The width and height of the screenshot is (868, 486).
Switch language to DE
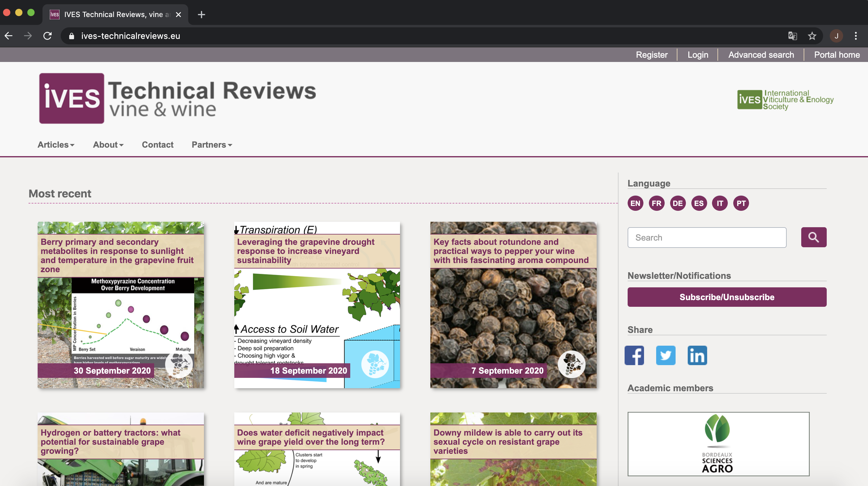[678, 203]
